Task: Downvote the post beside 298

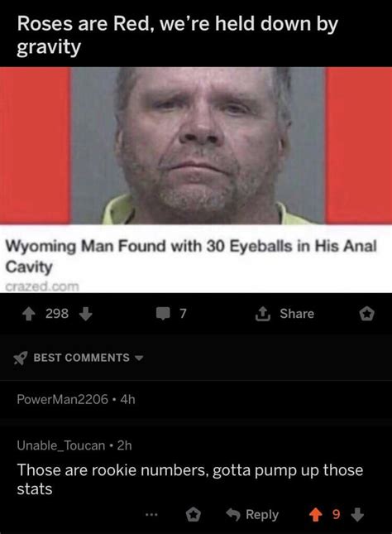Action: pyautogui.click(x=85, y=314)
